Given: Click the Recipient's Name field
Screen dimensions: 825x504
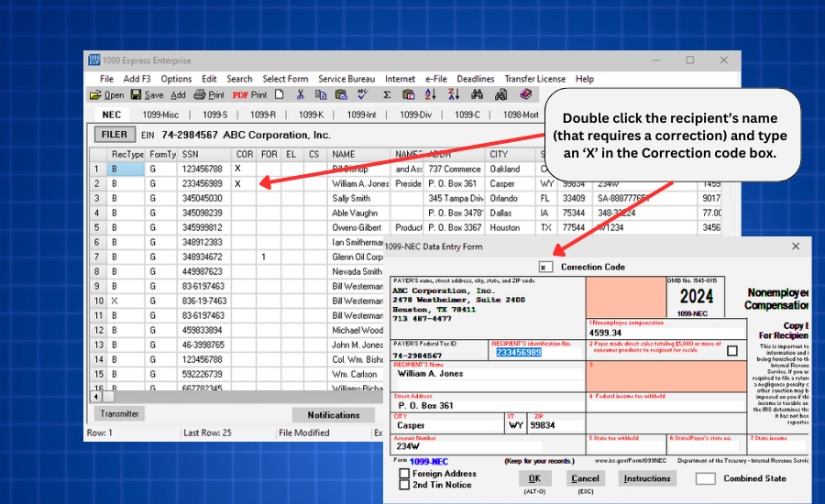Looking at the screenshot, I should pos(488,374).
